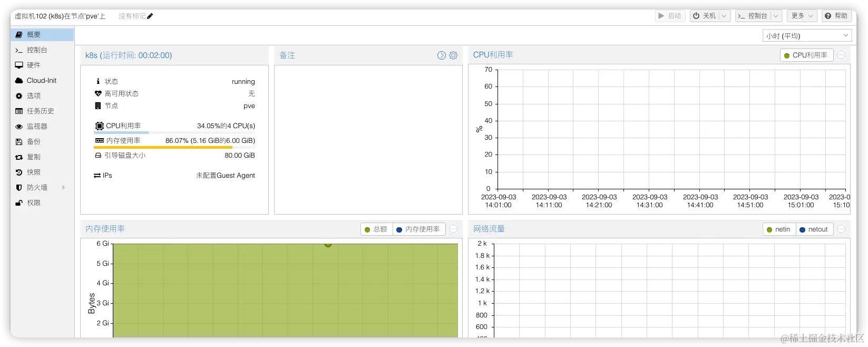The height and width of the screenshot is (347, 868).
Task: Click the 复制 replication icon in sidebar
Action: click(19, 157)
